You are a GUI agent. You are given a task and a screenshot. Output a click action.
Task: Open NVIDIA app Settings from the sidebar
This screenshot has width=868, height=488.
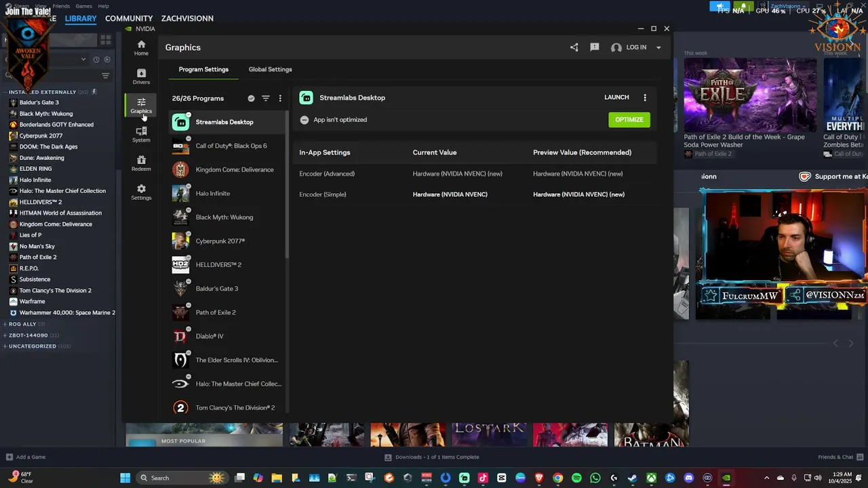[141, 192]
